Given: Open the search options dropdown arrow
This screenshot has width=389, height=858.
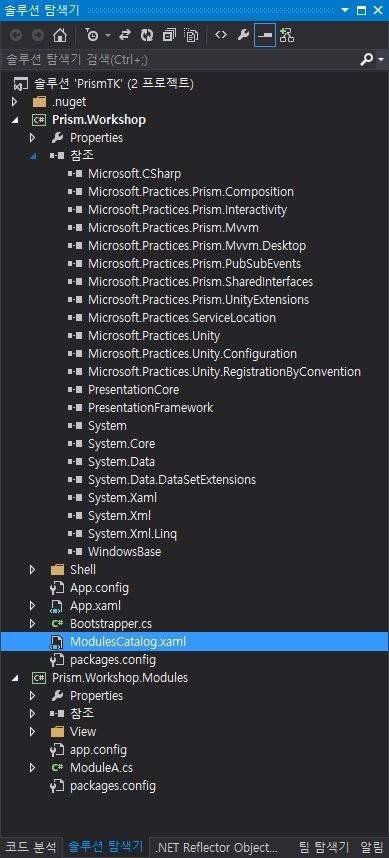Looking at the screenshot, I should [381, 60].
